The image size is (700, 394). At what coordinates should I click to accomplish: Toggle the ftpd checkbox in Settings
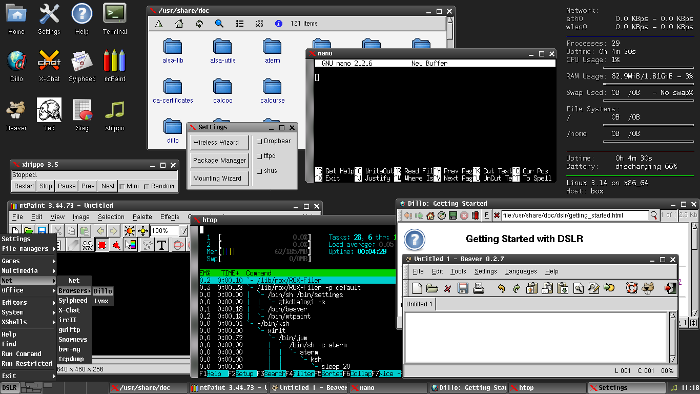coord(260,156)
